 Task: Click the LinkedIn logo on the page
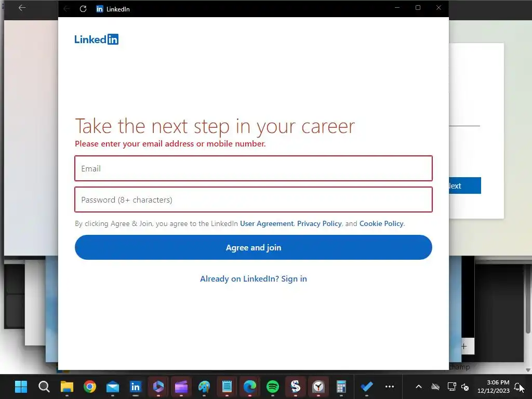(x=96, y=39)
